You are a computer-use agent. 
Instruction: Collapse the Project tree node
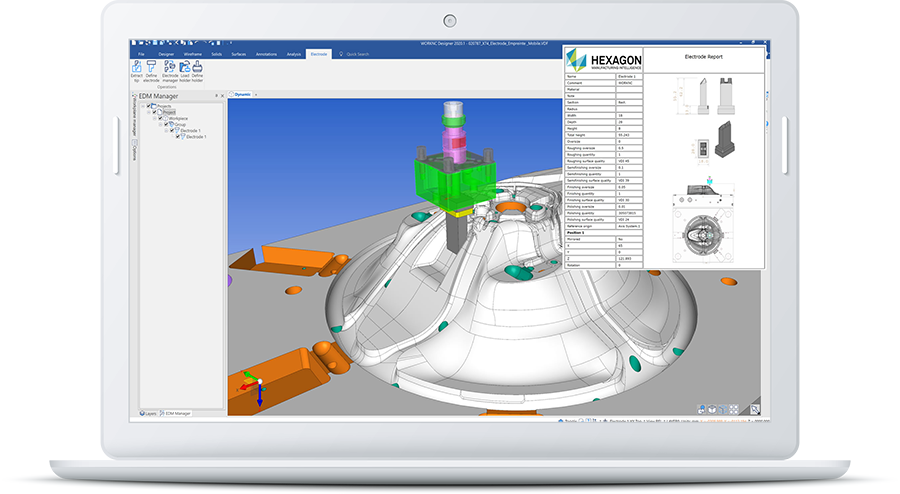tap(149, 112)
